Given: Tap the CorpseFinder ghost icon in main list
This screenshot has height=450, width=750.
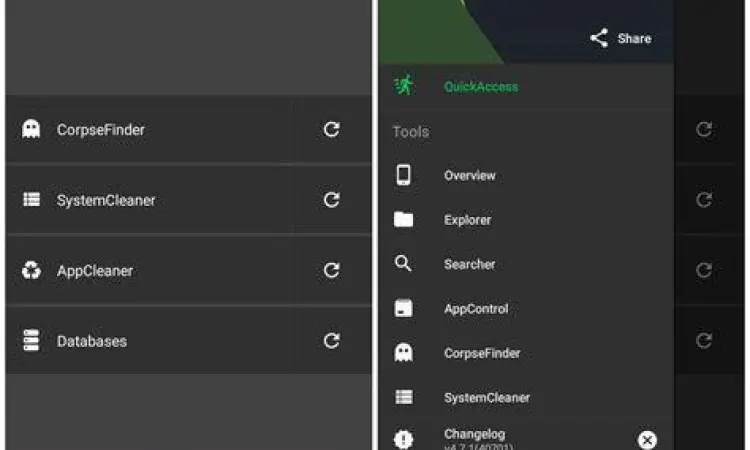Looking at the screenshot, I should [31, 129].
